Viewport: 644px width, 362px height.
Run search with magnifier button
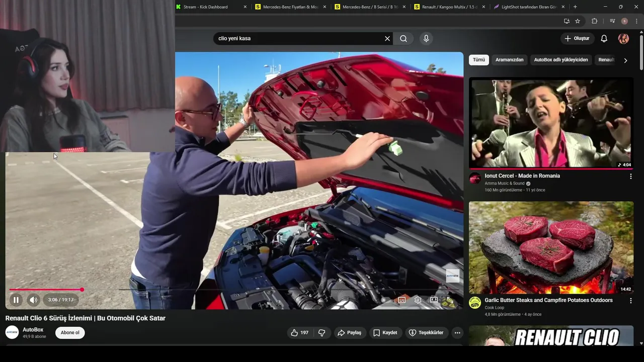(x=404, y=39)
